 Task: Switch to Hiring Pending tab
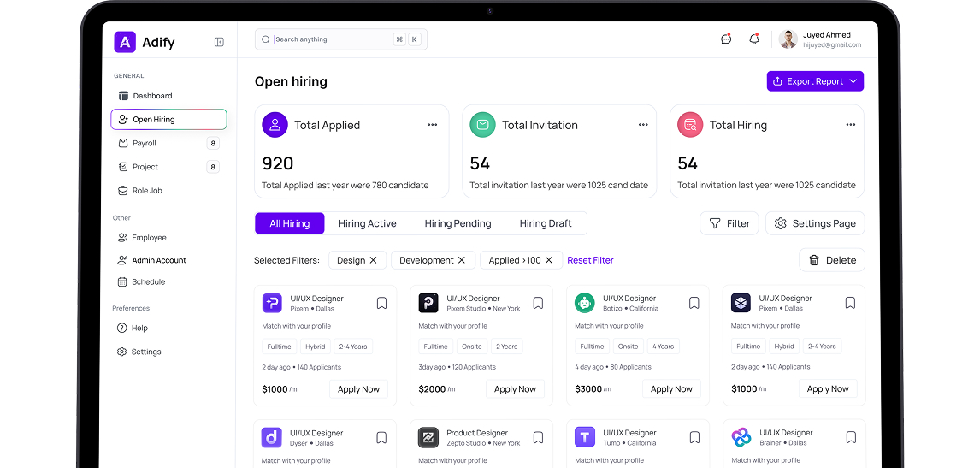458,223
